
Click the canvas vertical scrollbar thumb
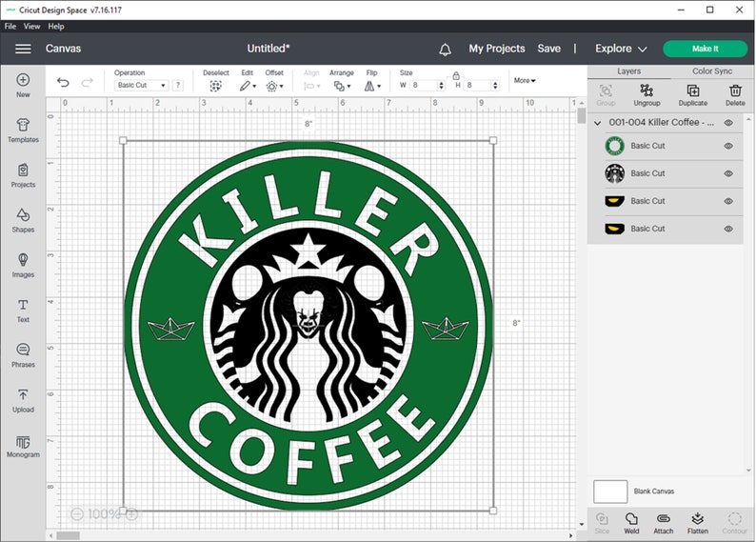point(582,115)
